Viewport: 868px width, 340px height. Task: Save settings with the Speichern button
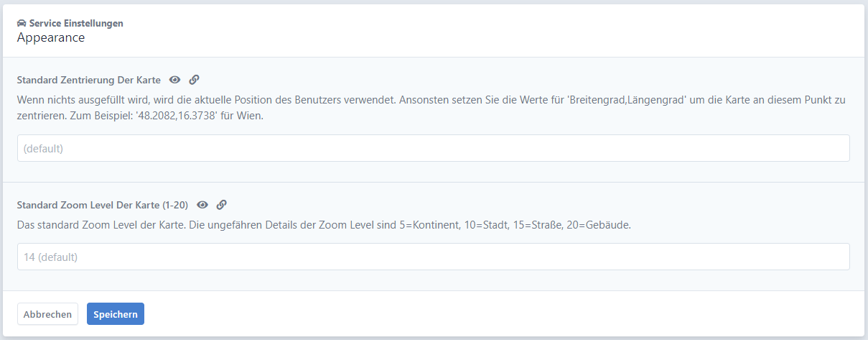coord(116,314)
